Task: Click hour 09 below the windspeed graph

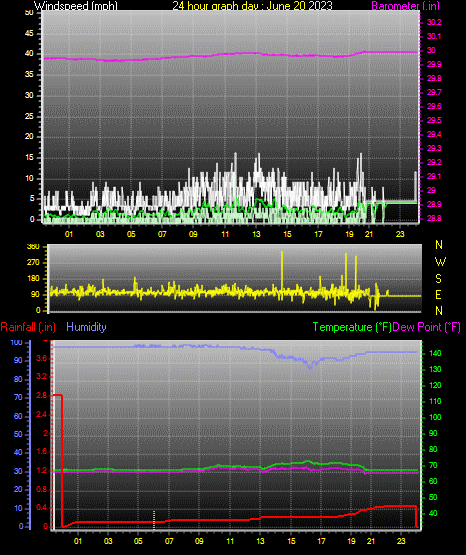Action: click(x=193, y=234)
